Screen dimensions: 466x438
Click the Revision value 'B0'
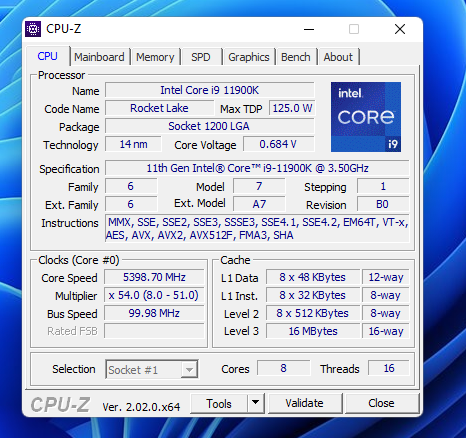click(x=383, y=204)
